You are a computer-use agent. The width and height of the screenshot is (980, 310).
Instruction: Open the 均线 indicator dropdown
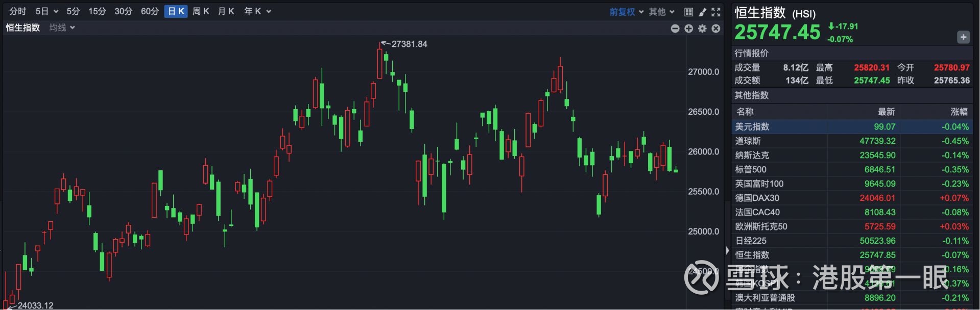62,28
